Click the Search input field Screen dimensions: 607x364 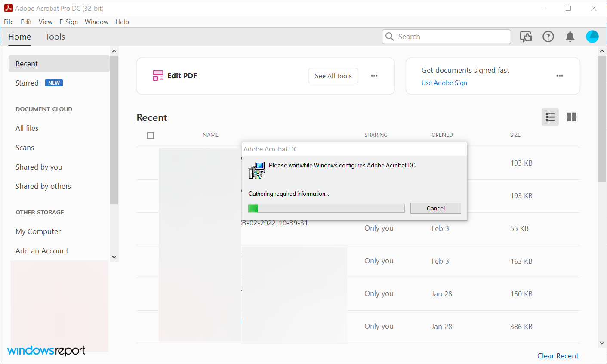[447, 37]
